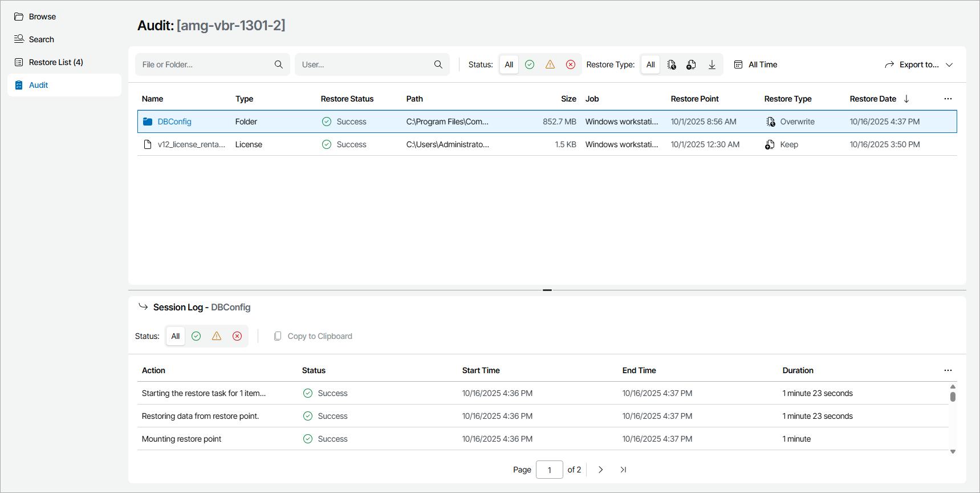Open Restore List in sidebar
980x493 pixels.
[56, 62]
